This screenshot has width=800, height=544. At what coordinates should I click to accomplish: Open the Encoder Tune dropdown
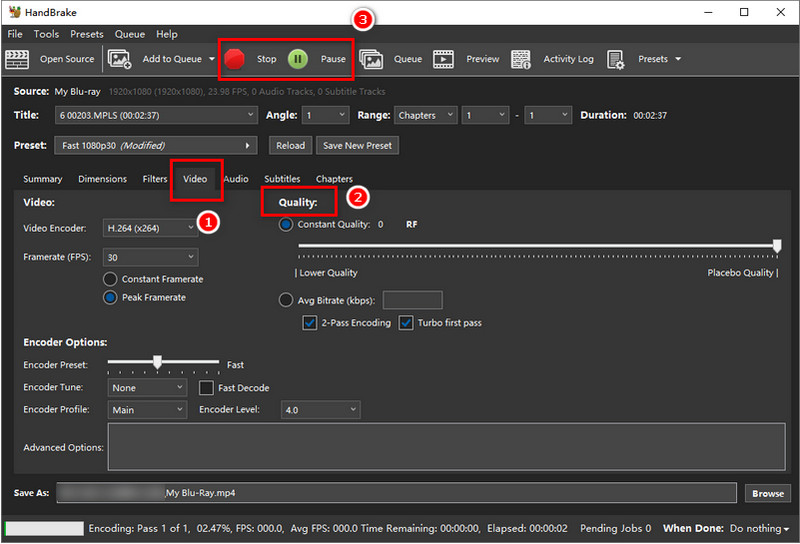[x=147, y=388]
